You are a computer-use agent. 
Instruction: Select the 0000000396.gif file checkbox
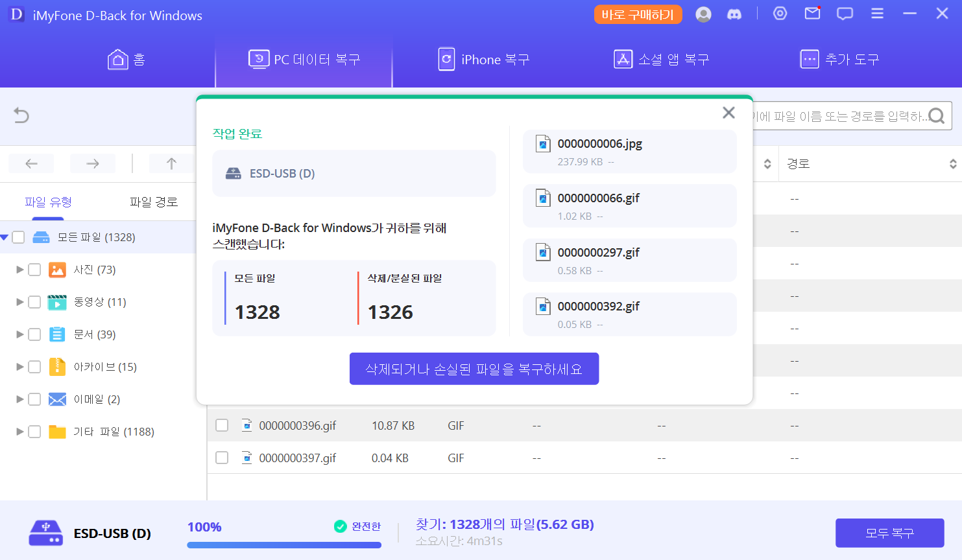222,425
